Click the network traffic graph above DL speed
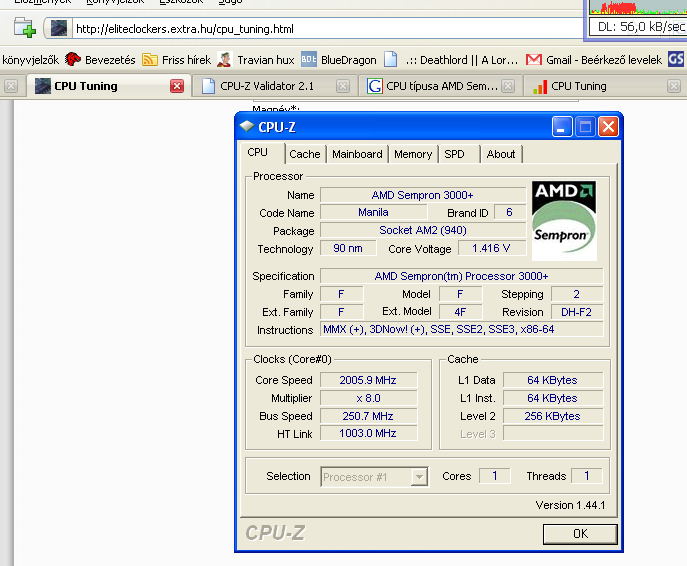 pos(638,7)
